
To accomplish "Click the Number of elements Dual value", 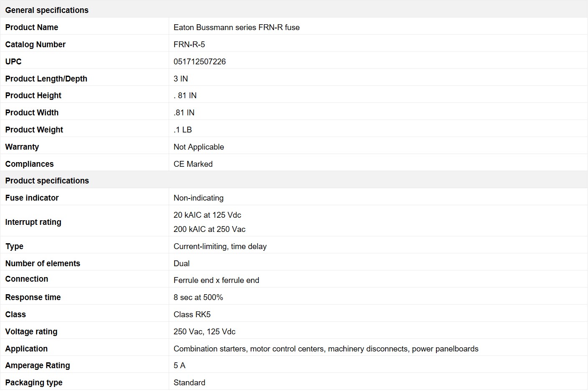I will tap(182, 263).
